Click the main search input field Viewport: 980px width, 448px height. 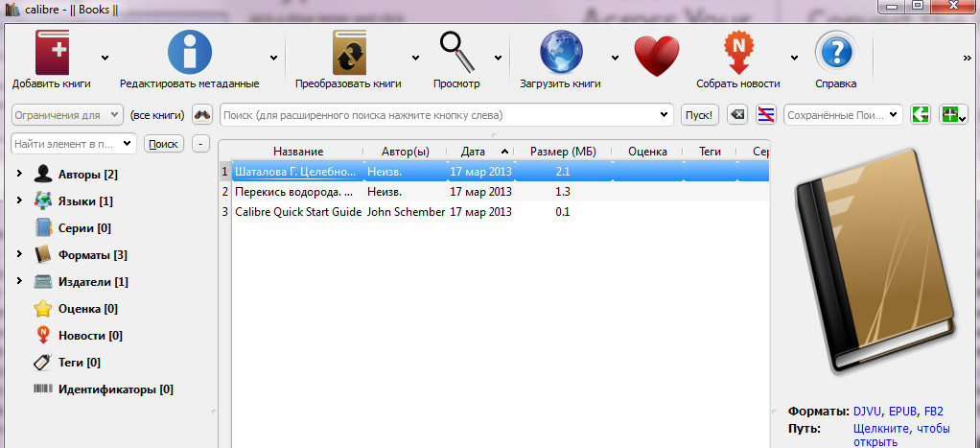pos(441,115)
